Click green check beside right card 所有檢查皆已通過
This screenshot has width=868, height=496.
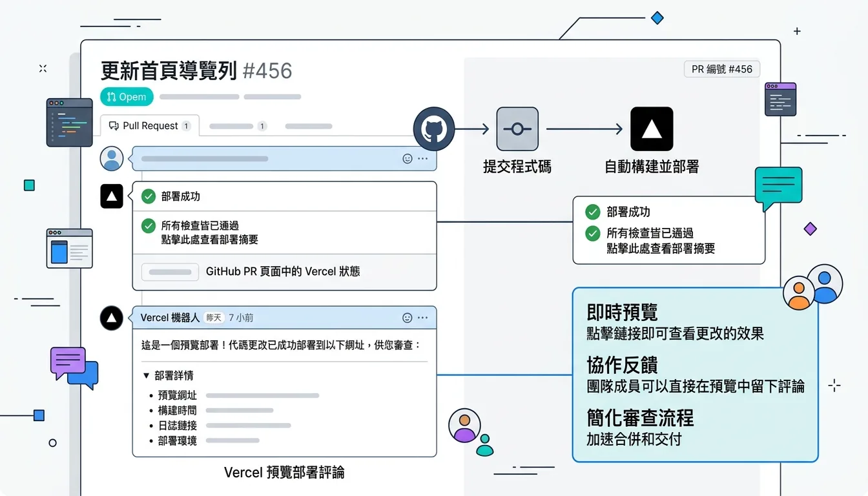[x=592, y=233]
